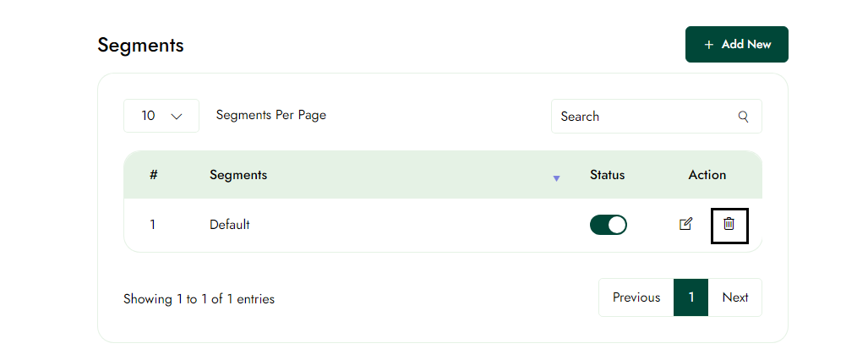This screenshot has height=349, width=868.
Task: Go to the Previous page
Action: (636, 297)
